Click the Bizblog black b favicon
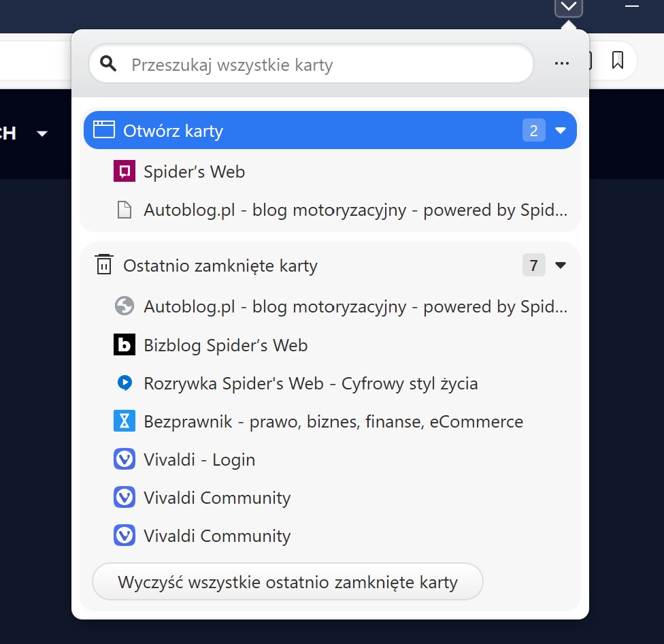 (124, 344)
